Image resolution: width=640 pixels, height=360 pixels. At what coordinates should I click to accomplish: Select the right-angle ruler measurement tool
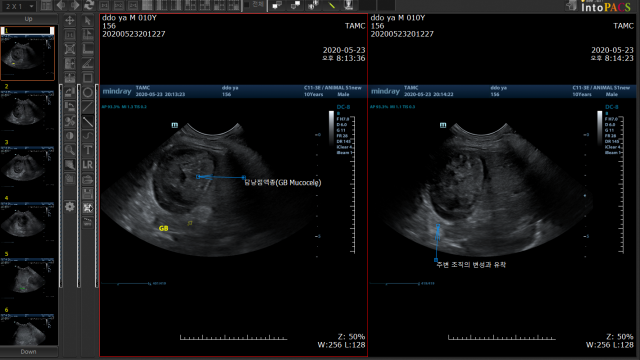[x=87, y=49]
